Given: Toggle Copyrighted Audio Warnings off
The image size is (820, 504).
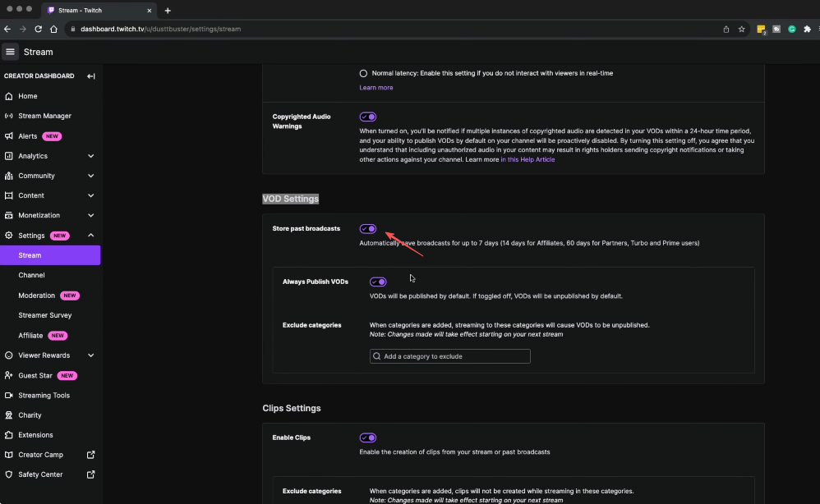Looking at the screenshot, I should (367, 117).
